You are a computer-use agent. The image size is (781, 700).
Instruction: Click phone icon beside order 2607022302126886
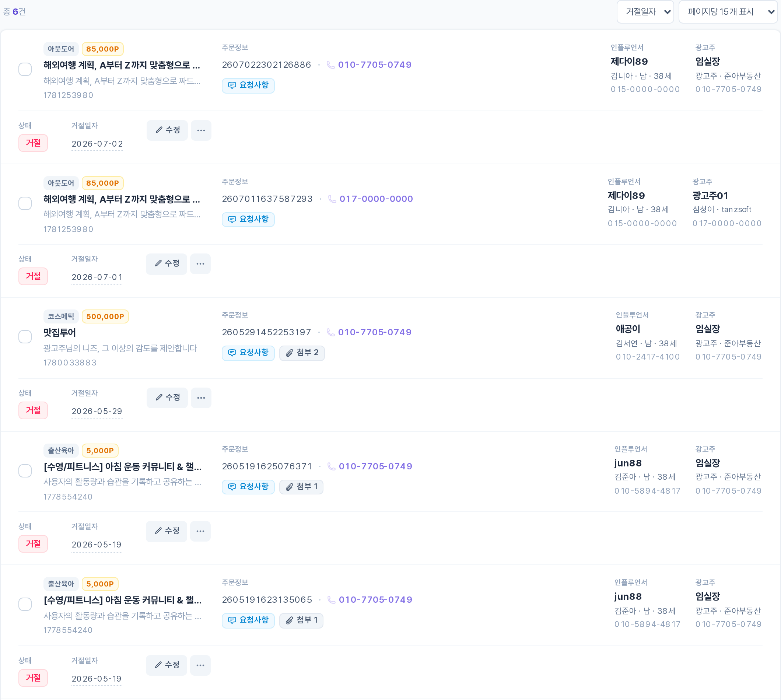tap(330, 64)
